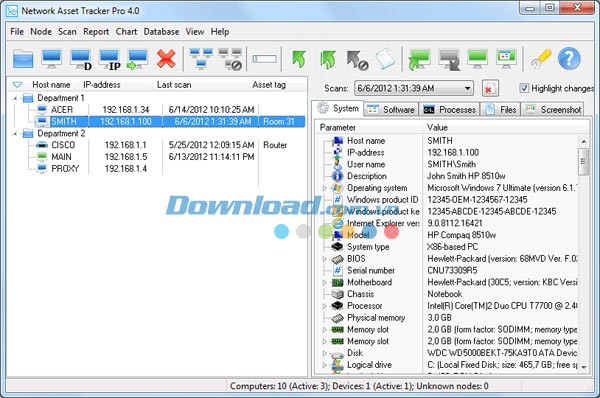Click the blue folder icon in toolbar

point(23,60)
